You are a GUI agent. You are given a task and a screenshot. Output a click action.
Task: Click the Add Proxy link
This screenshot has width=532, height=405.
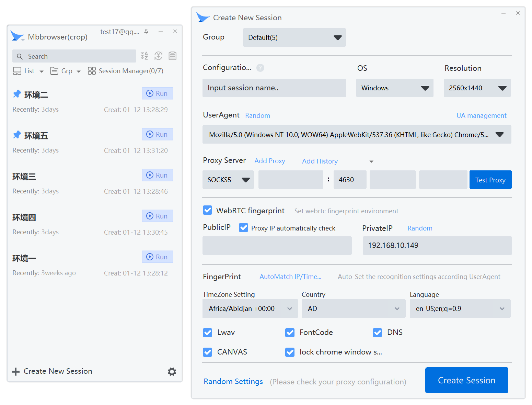tap(270, 161)
